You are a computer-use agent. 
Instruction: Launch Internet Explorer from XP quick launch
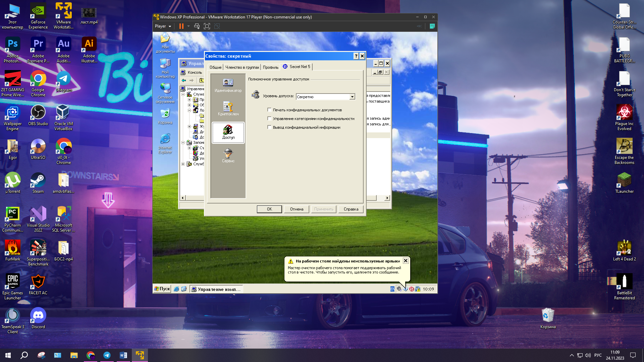point(176,289)
